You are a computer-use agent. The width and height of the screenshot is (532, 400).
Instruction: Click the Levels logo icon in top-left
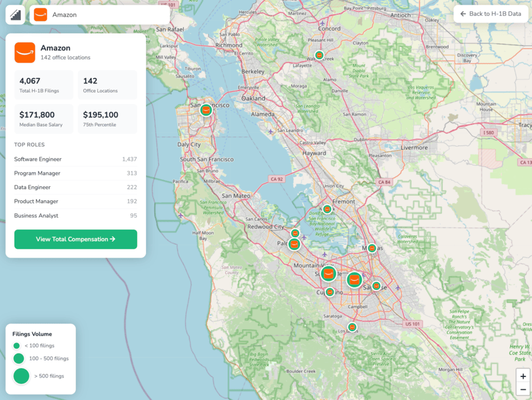pyautogui.click(x=15, y=15)
